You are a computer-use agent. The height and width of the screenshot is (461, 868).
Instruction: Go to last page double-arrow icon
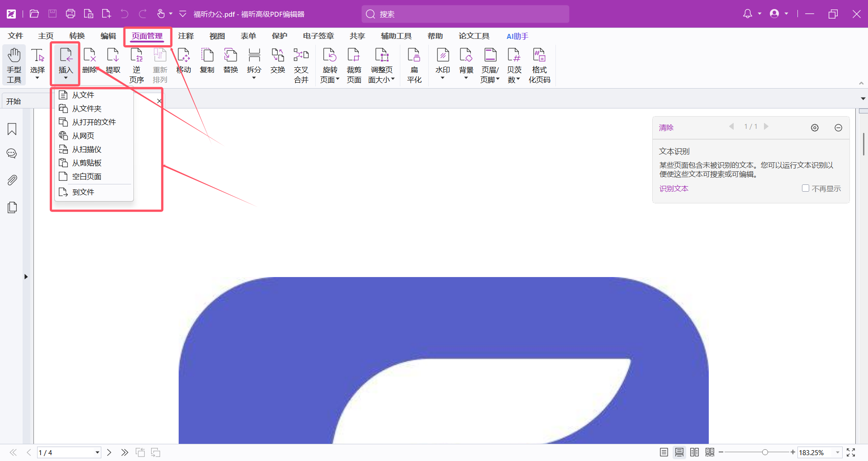tap(124, 452)
